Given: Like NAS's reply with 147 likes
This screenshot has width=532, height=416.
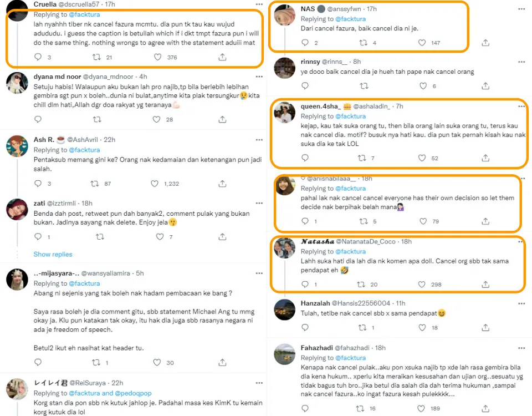Looking at the screenshot, I should coord(422,43).
